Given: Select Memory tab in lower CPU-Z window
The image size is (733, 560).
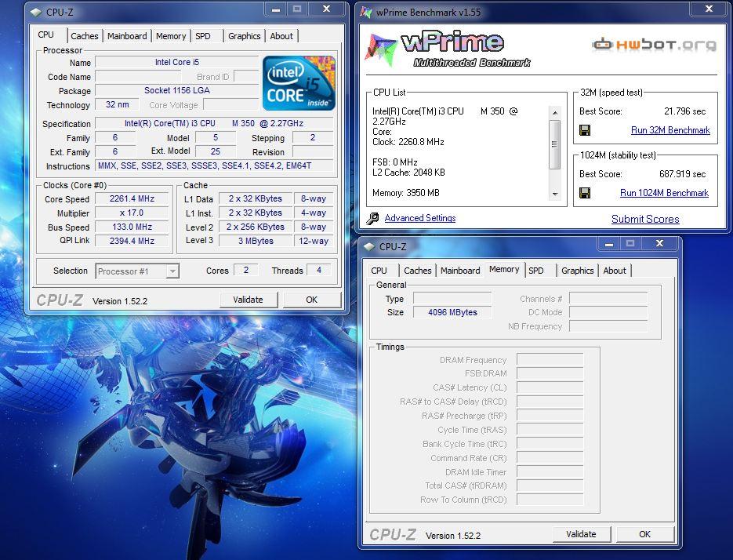Looking at the screenshot, I should 504,269.
